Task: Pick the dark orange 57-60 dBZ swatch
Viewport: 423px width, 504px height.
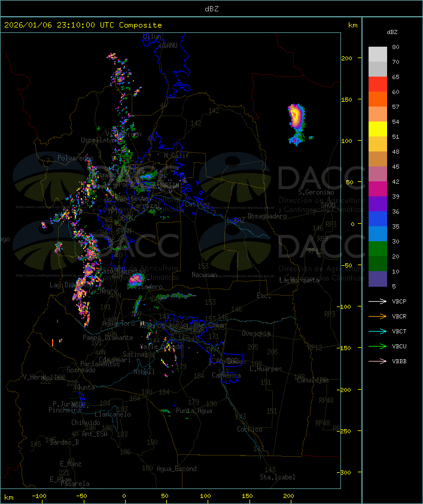Action: (378, 99)
